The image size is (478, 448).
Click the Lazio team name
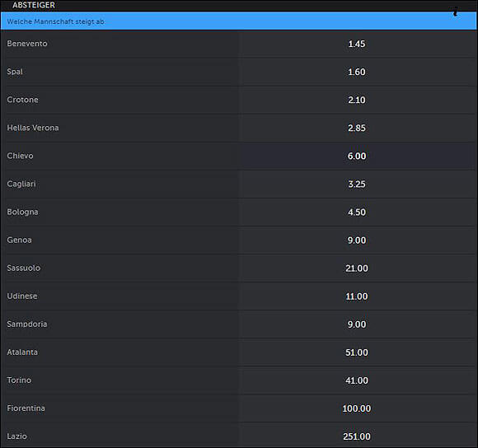click(x=16, y=436)
